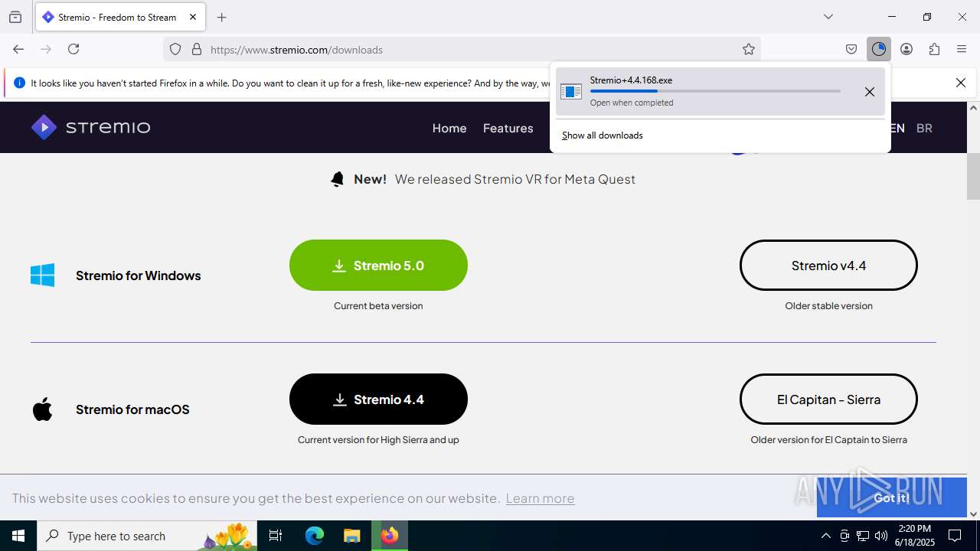Screen dimensions: 980x551
Task: Open the extensions puzzle icon
Action: (x=934, y=49)
